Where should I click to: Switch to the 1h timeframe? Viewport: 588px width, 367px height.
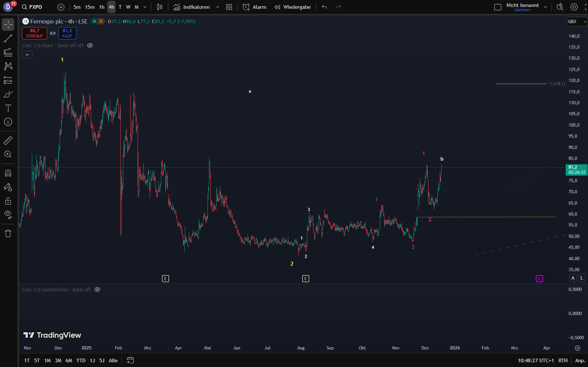coord(102,7)
